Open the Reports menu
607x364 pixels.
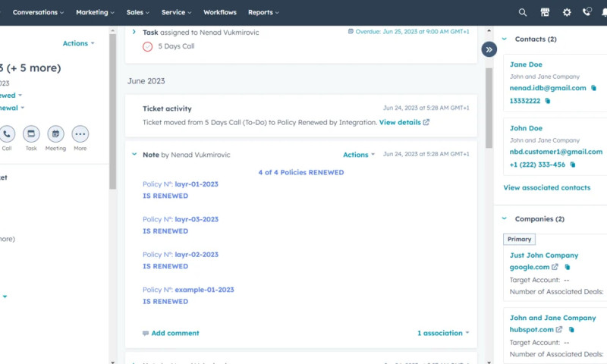coord(263,12)
